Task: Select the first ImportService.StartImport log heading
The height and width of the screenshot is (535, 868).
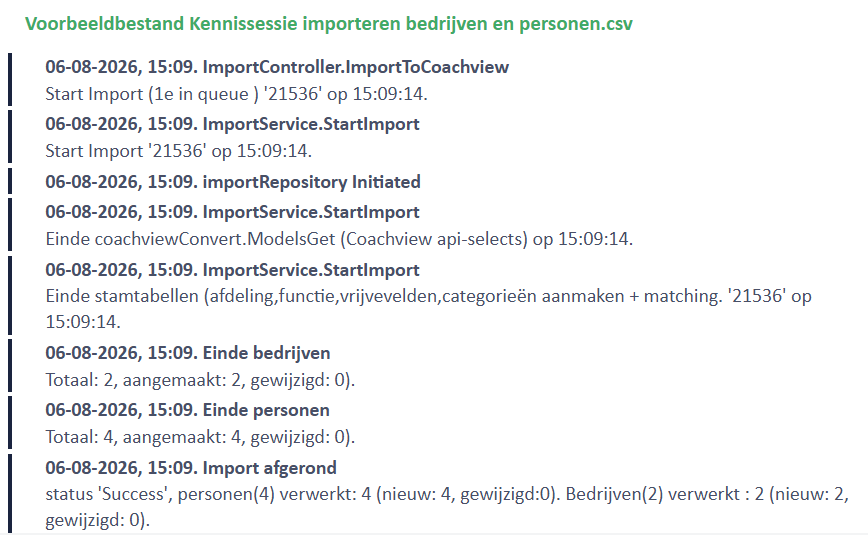Action: pyautogui.click(x=232, y=124)
